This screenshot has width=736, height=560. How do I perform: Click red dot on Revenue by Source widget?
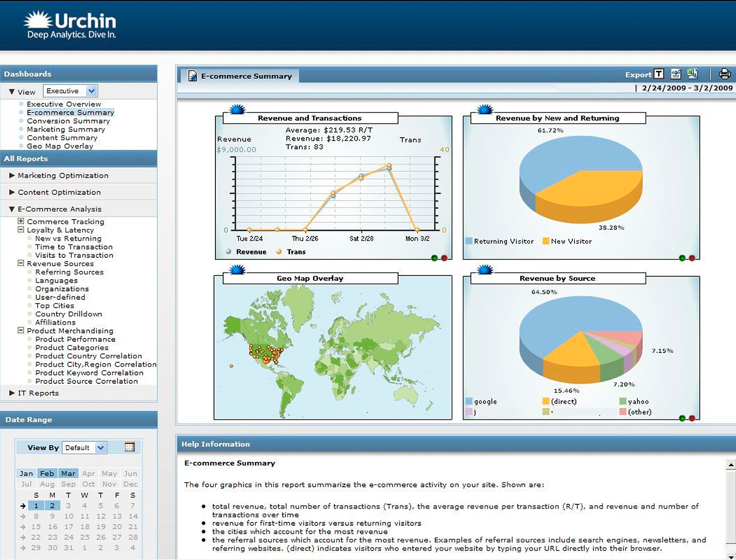click(692, 418)
